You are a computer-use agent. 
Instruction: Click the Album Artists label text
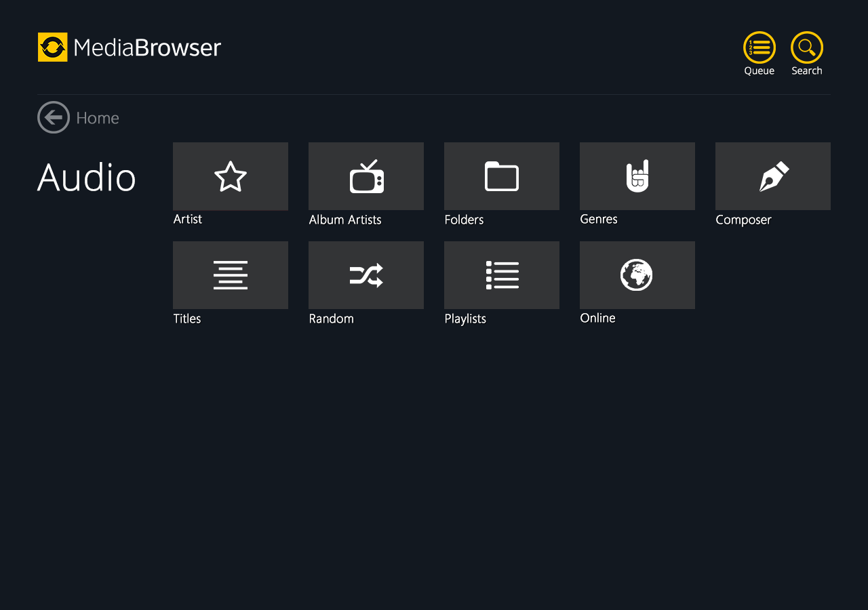(345, 220)
